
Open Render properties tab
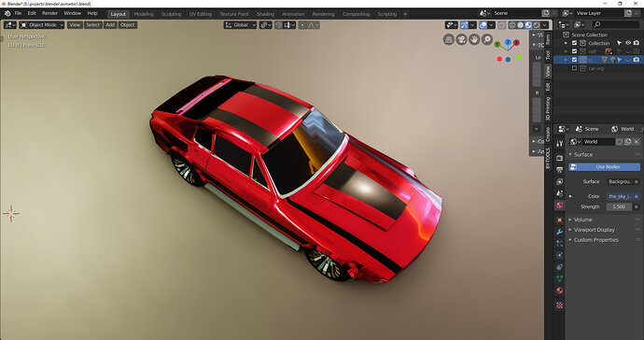pyautogui.click(x=559, y=158)
